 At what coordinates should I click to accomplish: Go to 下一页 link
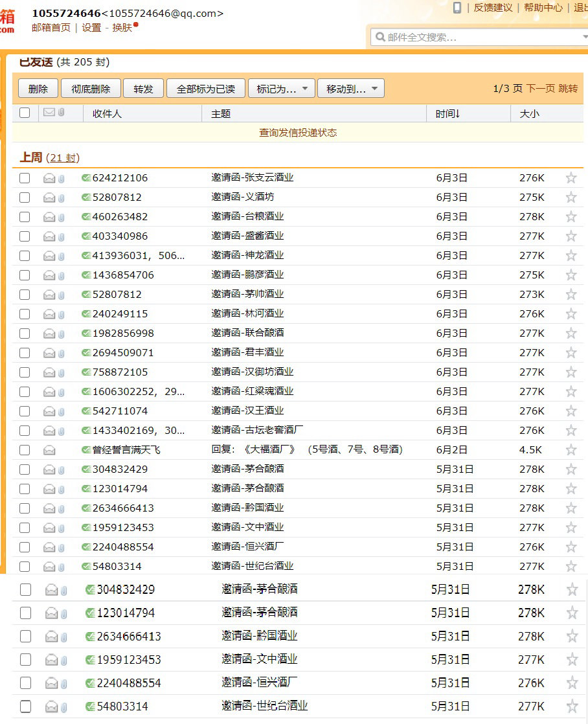[540, 89]
